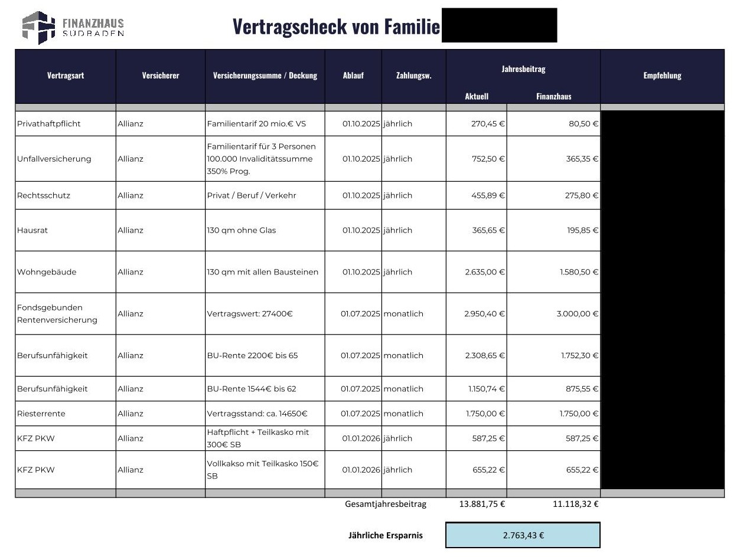This screenshot has width=740, height=560.
Task: Select Finanzhaus premium '365,35 €'
Action: (x=582, y=159)
